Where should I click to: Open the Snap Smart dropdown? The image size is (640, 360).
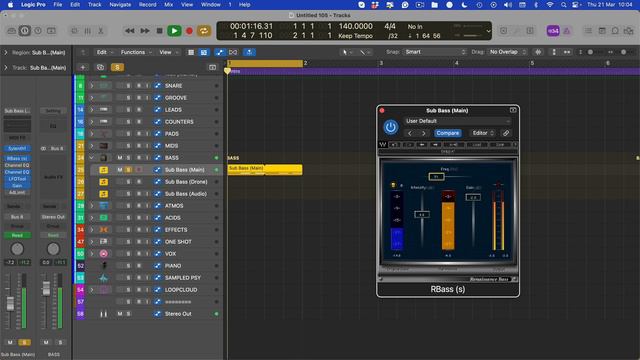(x=435, y=52)
